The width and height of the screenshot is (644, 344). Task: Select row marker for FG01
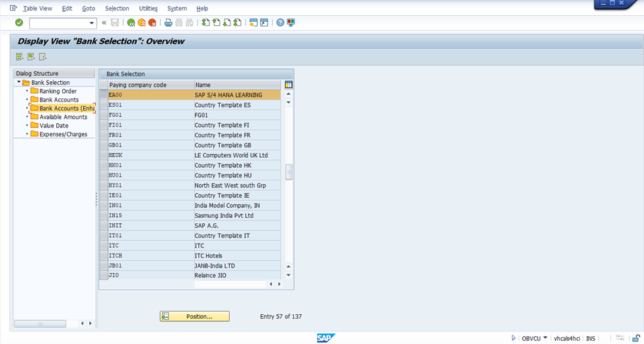click(x=104, y=115)
